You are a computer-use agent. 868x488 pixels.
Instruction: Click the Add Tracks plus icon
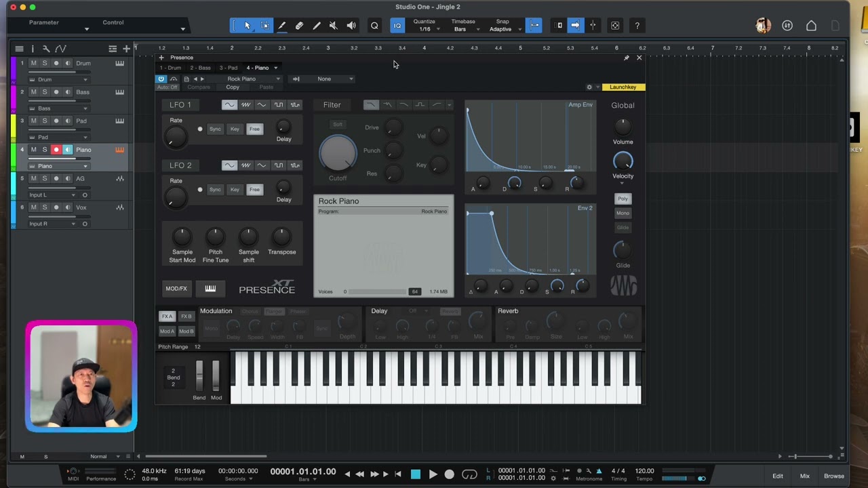pyautogui.click(x=126, y=49)
